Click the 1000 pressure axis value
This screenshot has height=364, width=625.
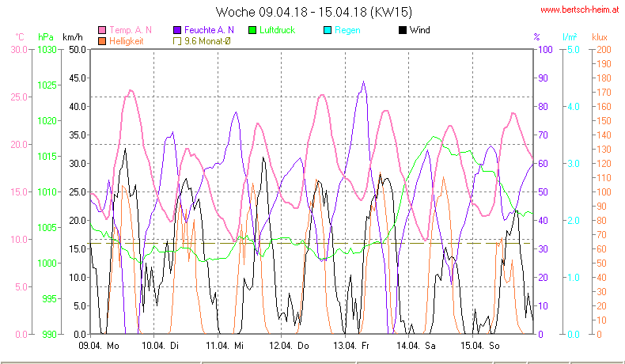click(x=47, y=264)
